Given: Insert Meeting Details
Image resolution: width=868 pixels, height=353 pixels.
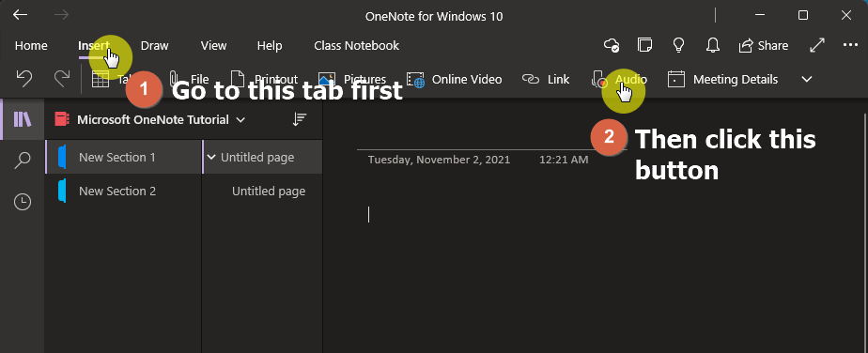Looking at the screenshot, I should pyautogui.click(x=723, y=79).
